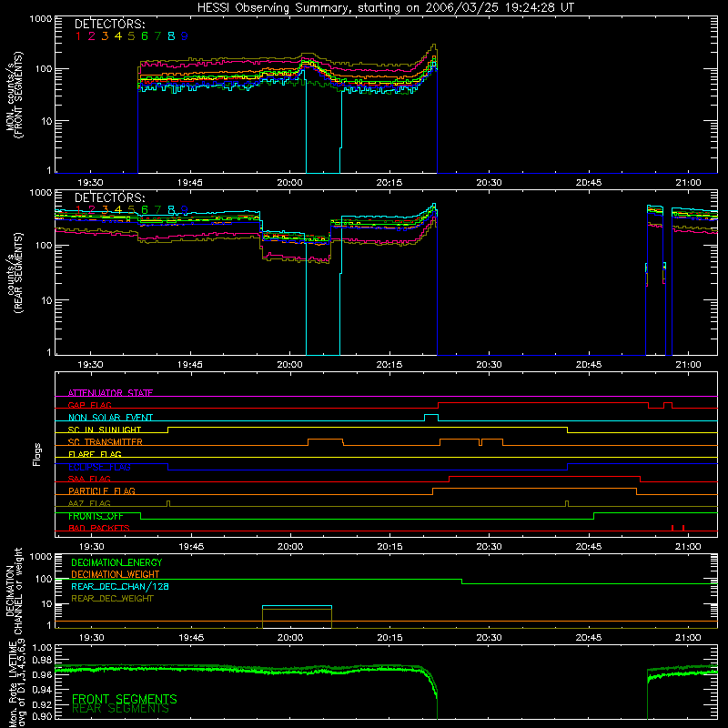Click '20:45' time tick under the Flags plot
The height and width of the screenshot is (728, 728).
[589, 547]
